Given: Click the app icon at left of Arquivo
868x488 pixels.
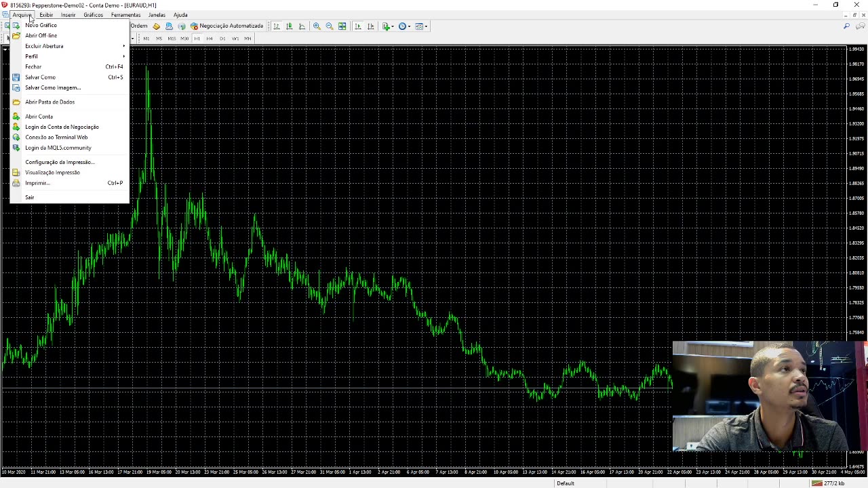Looking at the screenshot, I should (x=5, y=15).
